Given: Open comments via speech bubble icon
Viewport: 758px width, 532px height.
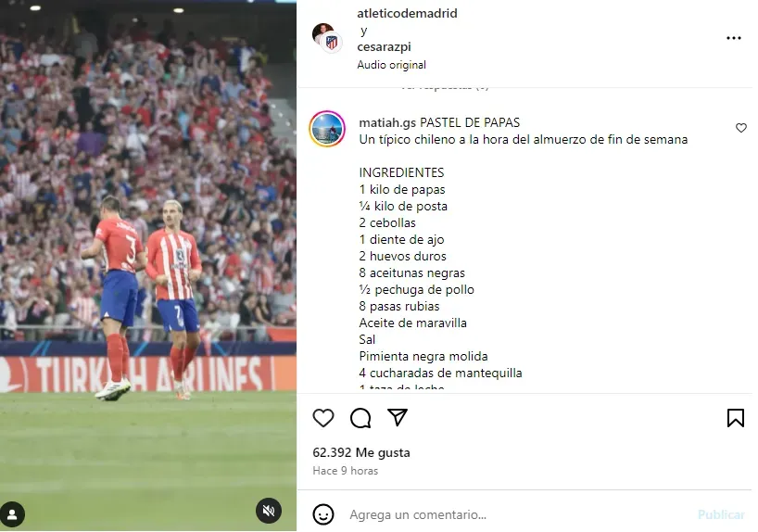Looking at the screenshot, I should (360, 418).
